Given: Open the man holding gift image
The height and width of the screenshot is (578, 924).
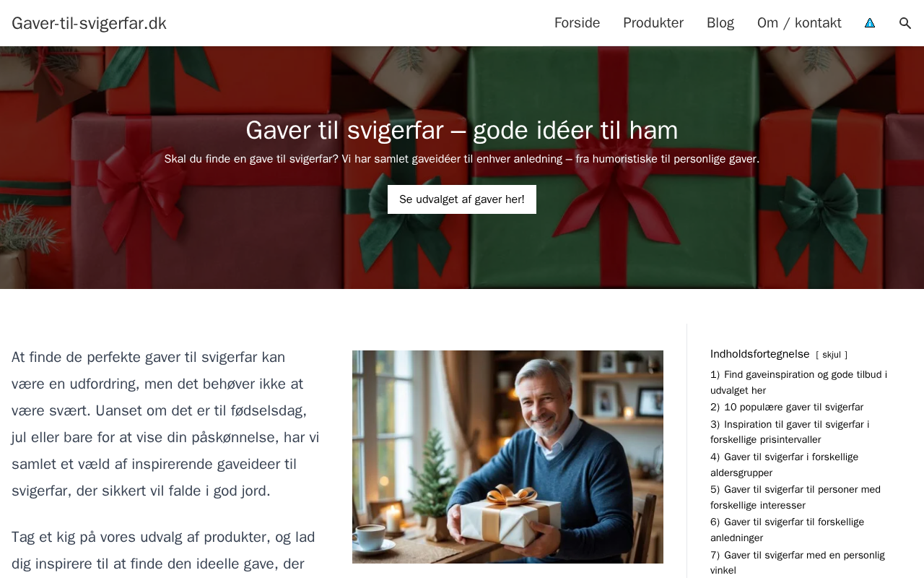Looking at the screenshot, I should pos(507,457).
